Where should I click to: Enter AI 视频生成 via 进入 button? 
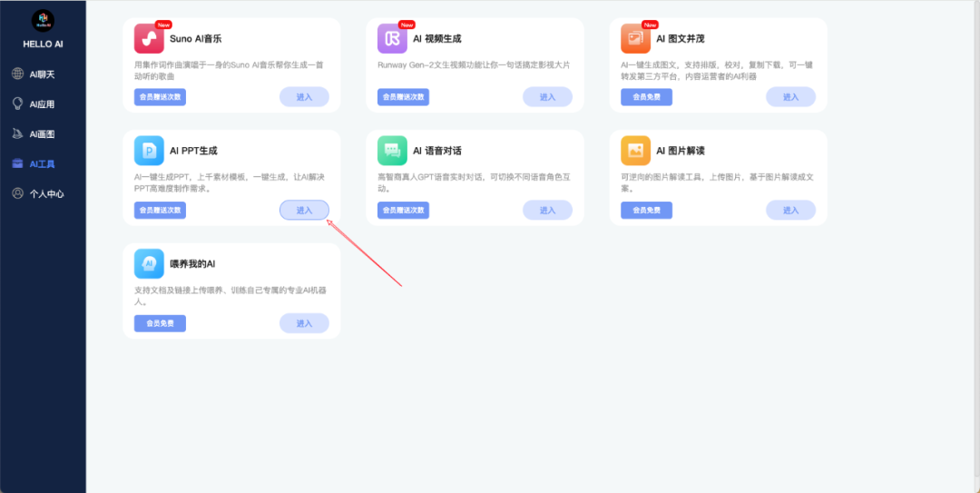pyautogui.click(x=547, y=97)
